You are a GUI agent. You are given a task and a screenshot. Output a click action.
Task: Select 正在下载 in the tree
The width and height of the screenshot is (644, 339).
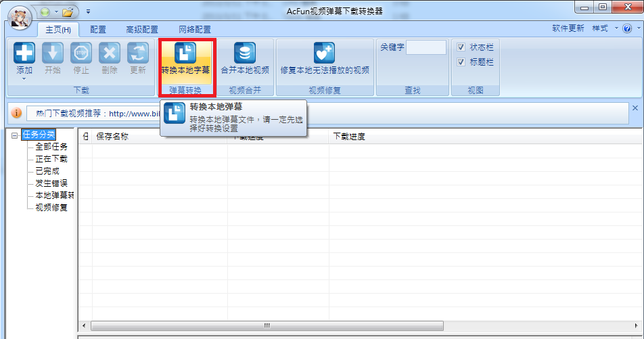click(x=51, y=158)
